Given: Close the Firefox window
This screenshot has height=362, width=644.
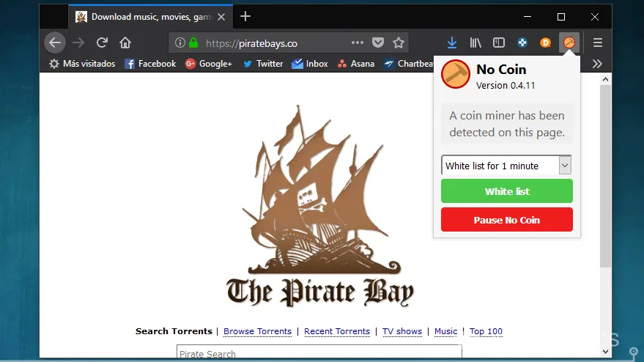Looking at the screenshot, I should 595,17.
